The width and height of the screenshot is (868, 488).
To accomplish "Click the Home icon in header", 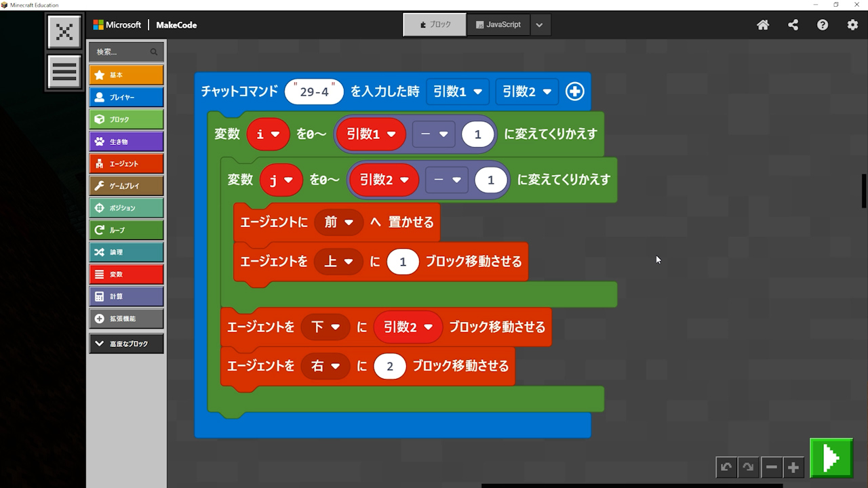I will point(763,25).
